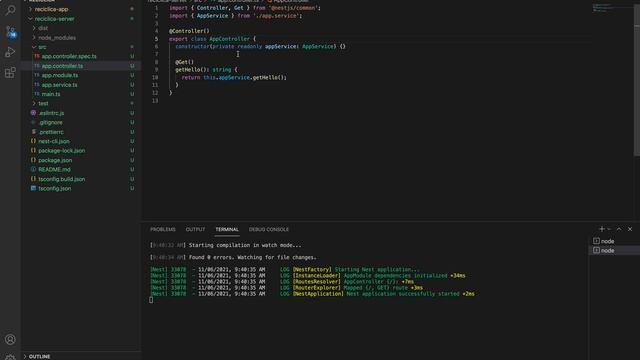Maximize the terminal panel with up chevron
The width and height of the screenshot is (640, 360).
(619, 229)
